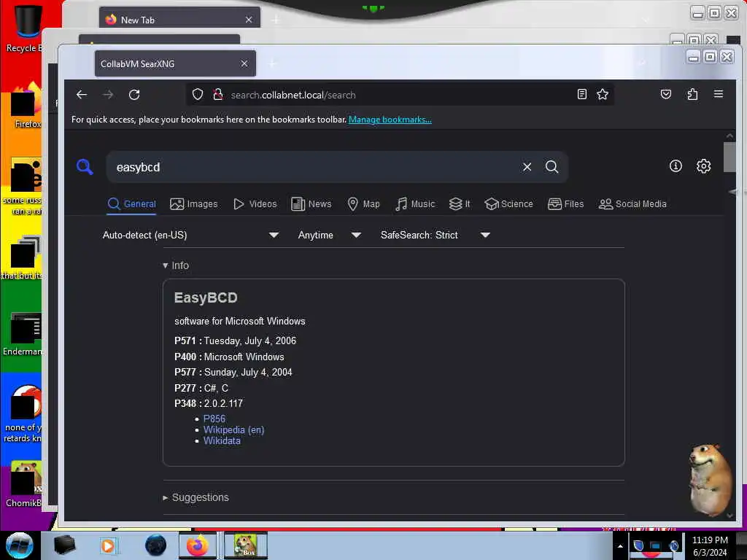
Task: Select the New Tab tab in back window
Action: pos(179,20)
